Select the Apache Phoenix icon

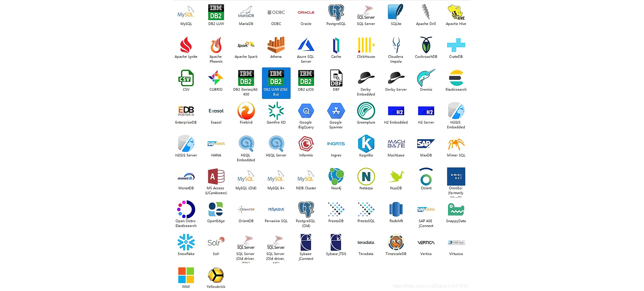(x=216, y=45)
